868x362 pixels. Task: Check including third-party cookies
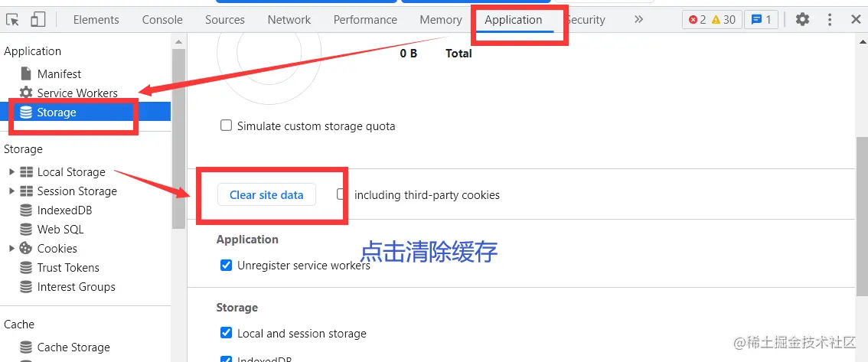pyautogui.click(x=342, y=194)
